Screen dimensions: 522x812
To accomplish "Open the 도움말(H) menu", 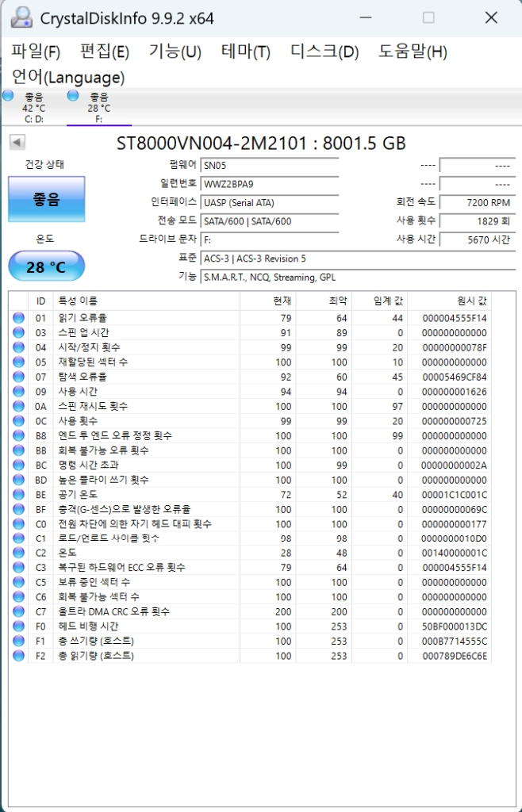I will click(x=413, y=52).
